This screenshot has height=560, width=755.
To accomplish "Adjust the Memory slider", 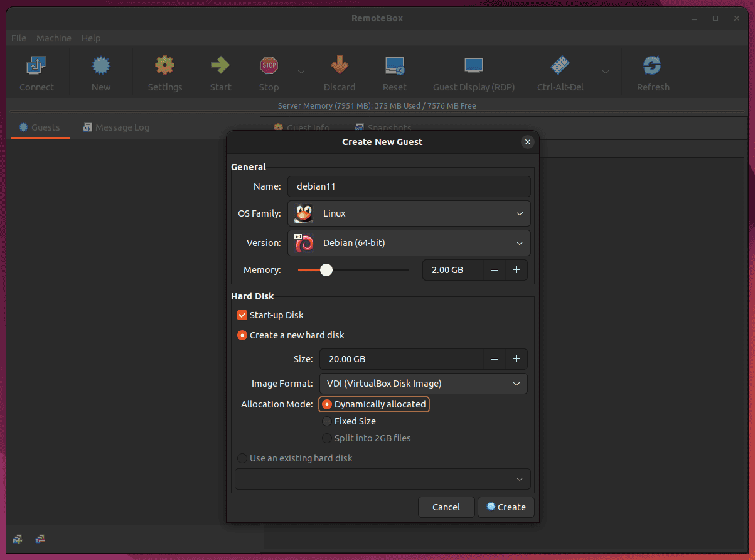I will 326,269.
